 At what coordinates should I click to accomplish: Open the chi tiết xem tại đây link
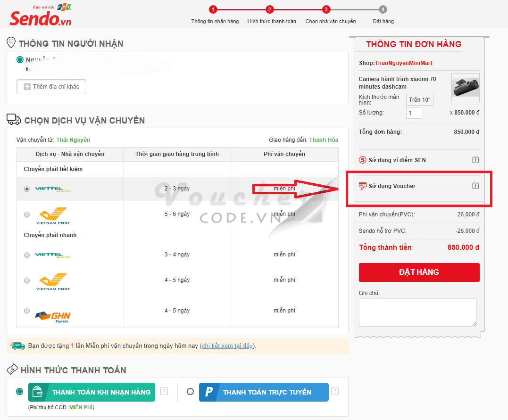[x=227, y=346]
